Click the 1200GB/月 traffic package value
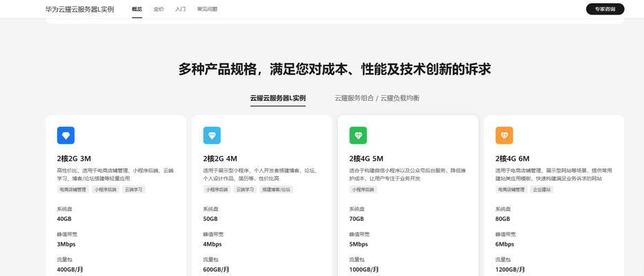This screenshot has width=644, height=276. coord(510,270)
